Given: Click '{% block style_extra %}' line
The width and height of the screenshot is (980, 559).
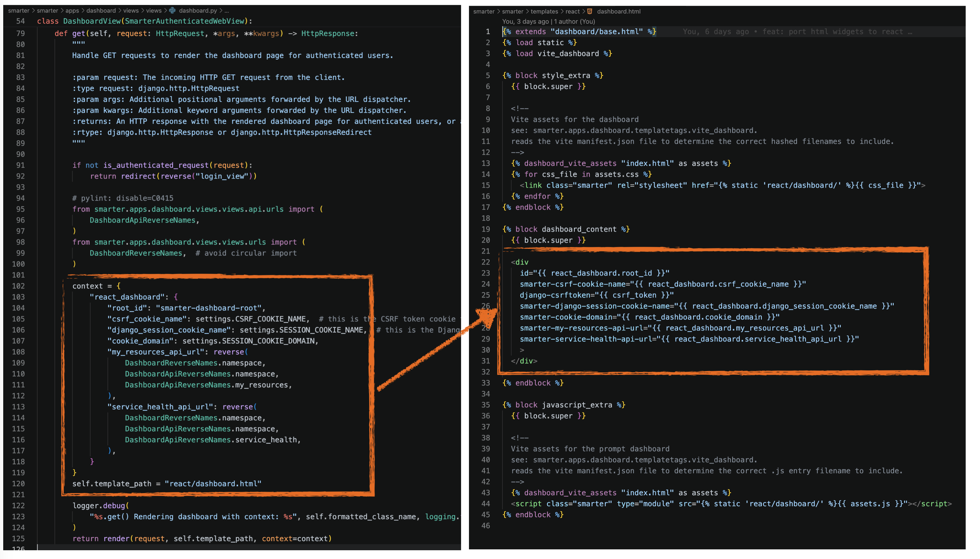Looking at the screenshot, I should pyautogui.click(x=553, y=76).
